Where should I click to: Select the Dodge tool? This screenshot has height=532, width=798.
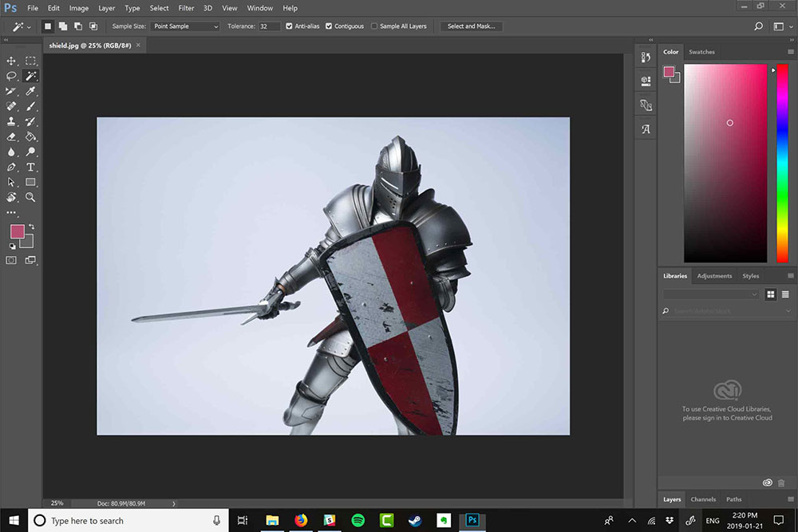click(30, 152)
